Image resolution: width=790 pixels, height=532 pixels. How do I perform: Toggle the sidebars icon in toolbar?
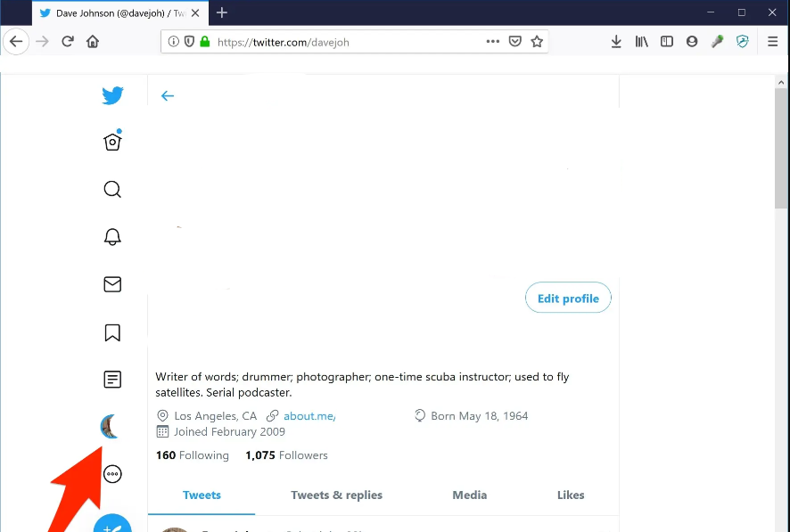coord(667,41)
